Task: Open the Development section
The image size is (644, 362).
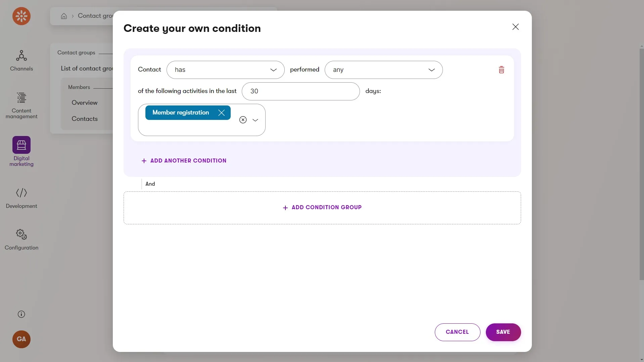Action: click(x=21, y=198)
